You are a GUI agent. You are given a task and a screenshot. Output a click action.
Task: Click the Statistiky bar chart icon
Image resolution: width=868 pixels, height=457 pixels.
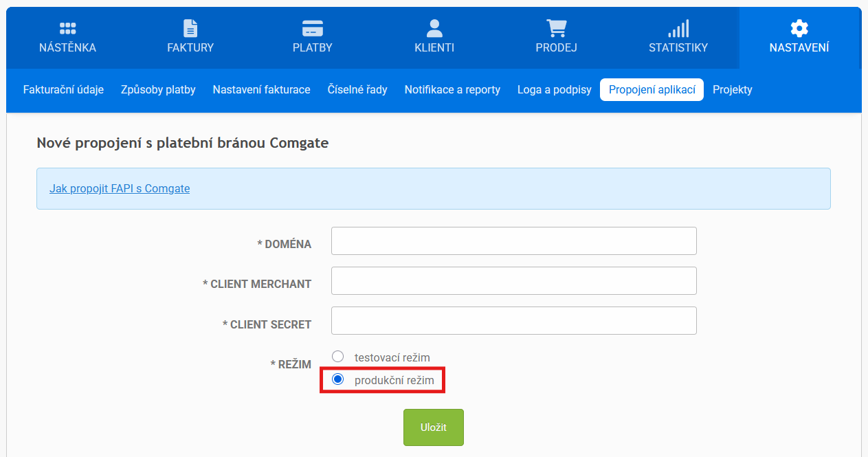click(678, 28)
